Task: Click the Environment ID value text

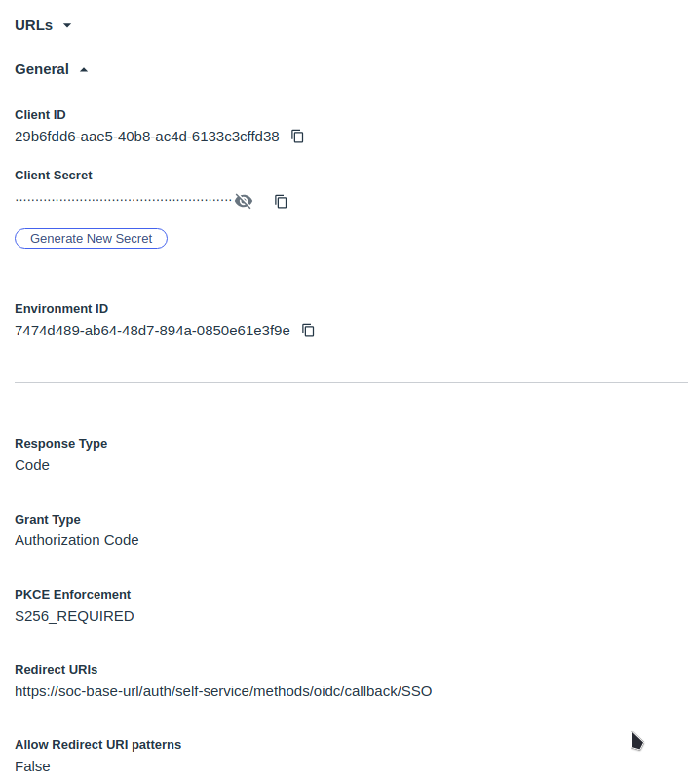Action: [152, 331]
